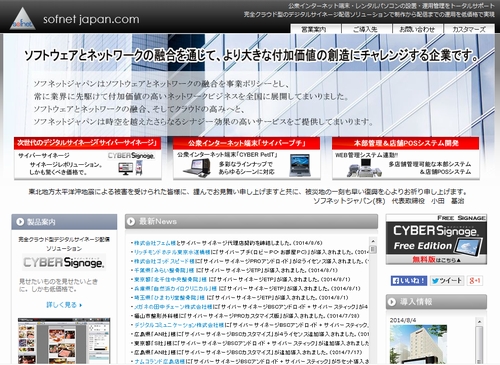Open news link リッチモンドホテル東京水道橋様
Image resolution: width=500 pixels, height=365 pixels.
pyautogui.click(x=172, y=252)
